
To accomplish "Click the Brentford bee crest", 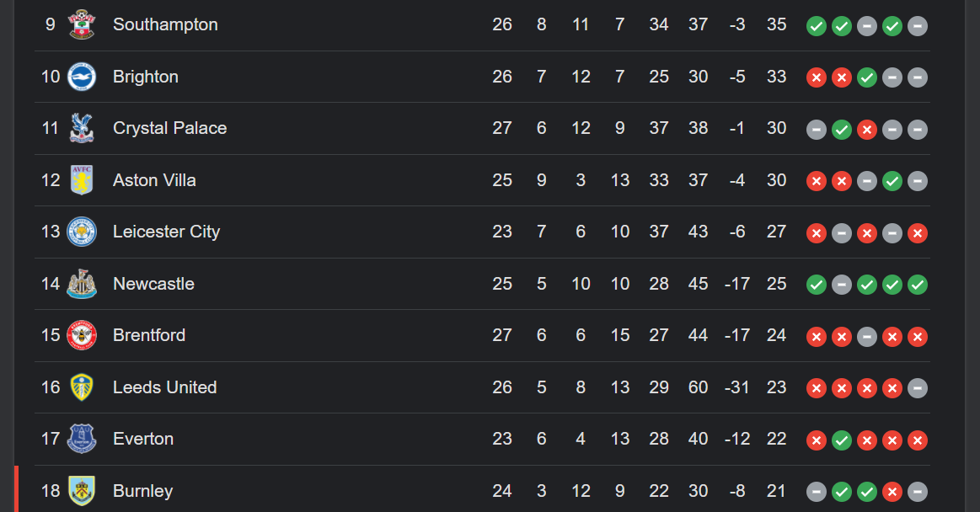I will pyautogui.click(x=81, y=335).
